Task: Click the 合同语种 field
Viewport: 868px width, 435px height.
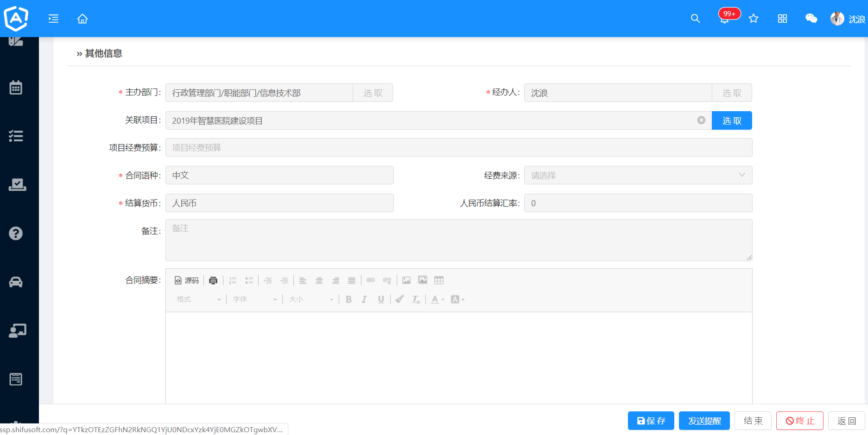Action: coord(279,175)
